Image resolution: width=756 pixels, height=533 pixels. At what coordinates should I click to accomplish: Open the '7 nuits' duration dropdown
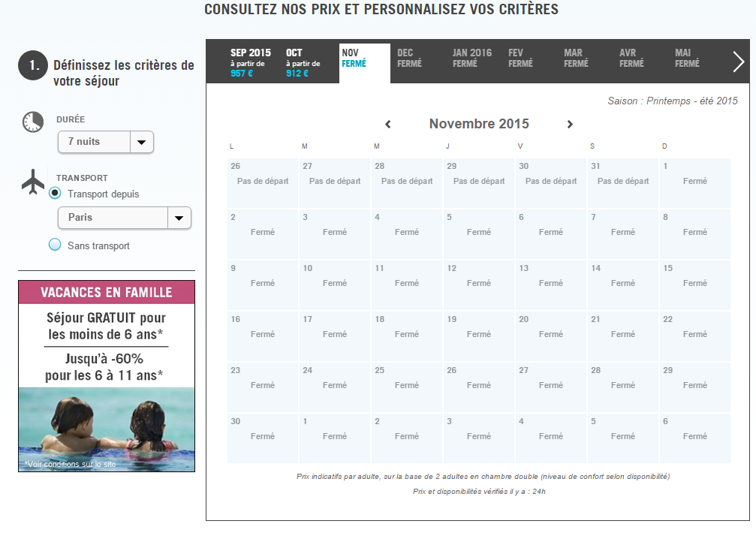(x=106, y=142)
